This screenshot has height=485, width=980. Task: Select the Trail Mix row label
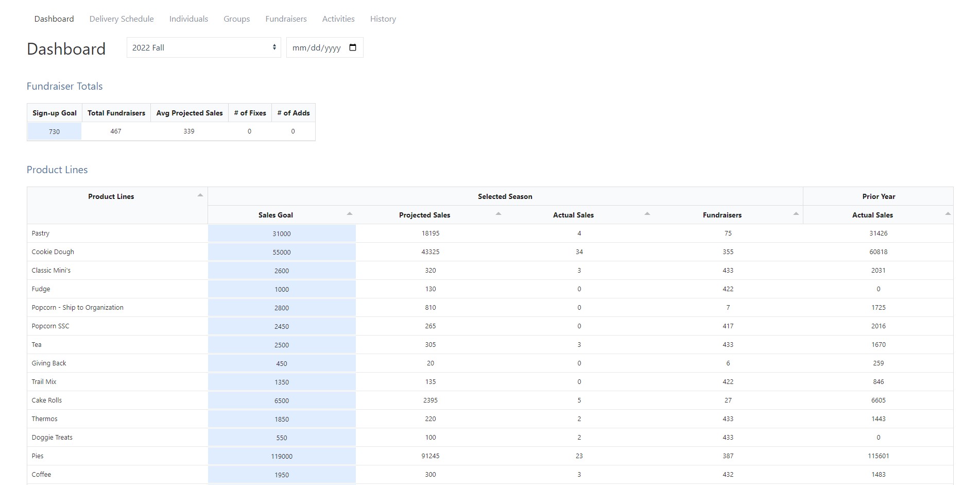[44, 381]
